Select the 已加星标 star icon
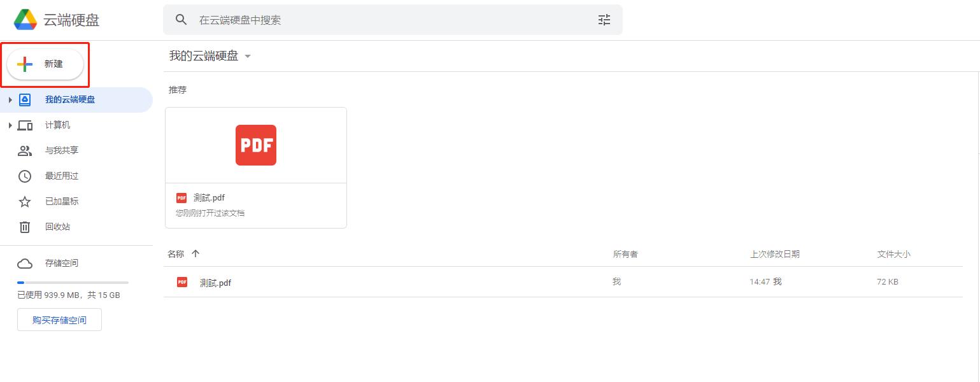The image size is (980, 382). point(24,201)
